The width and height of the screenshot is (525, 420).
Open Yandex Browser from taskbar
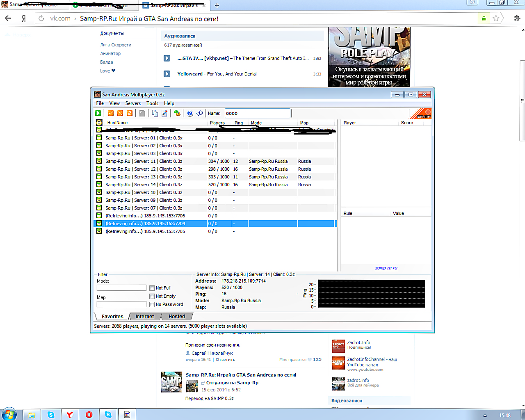pyautogui.click(x=70, y=415)
